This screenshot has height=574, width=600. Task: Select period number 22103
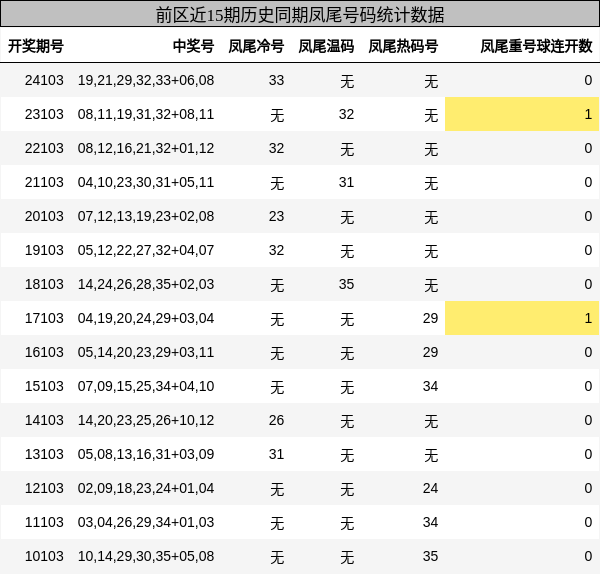pos(44,148)
